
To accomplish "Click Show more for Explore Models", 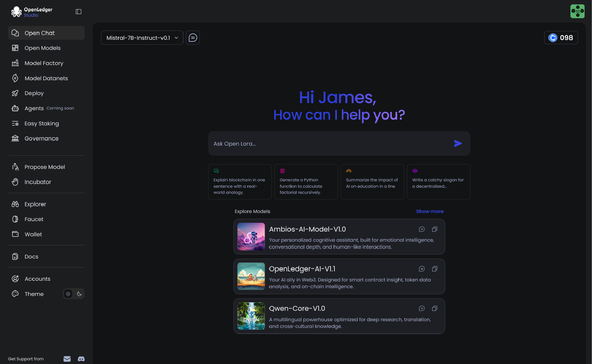I will [x=430, y=211].
